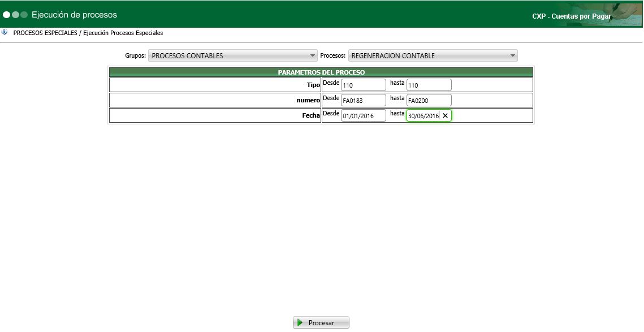Select the Fecha Desde field 01/01/2016
644x332 pixels.
364,115
